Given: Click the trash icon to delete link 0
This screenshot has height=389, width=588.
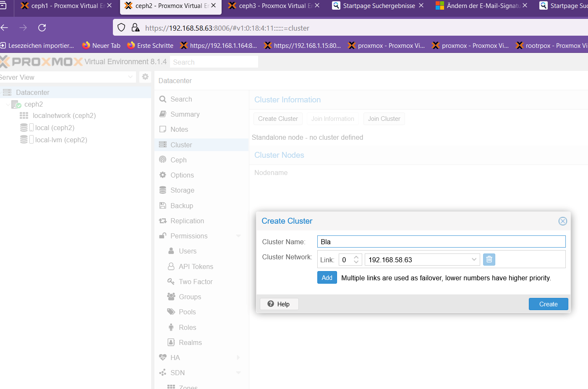Looking at the screenshot, I should click(x=489, y=260).
